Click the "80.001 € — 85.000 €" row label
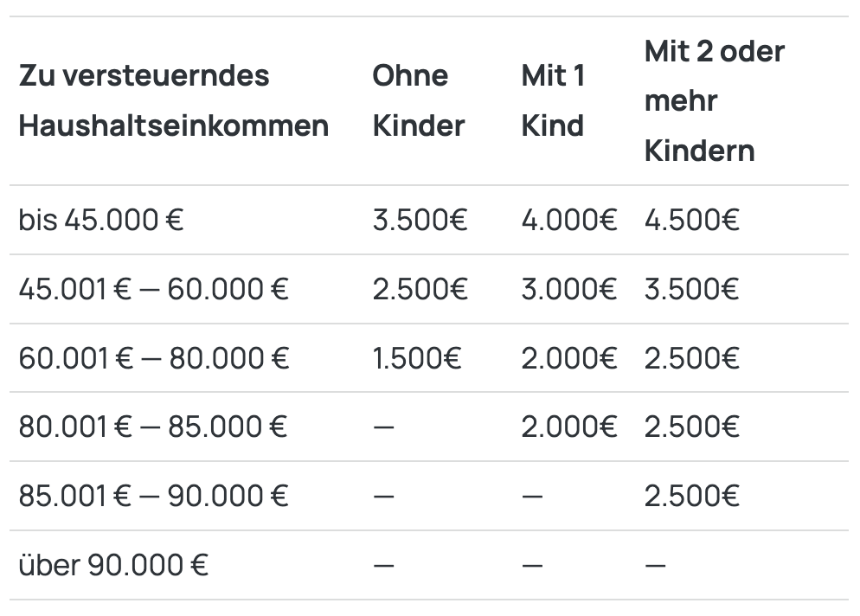The image size is (860, 616). (153, 427)
